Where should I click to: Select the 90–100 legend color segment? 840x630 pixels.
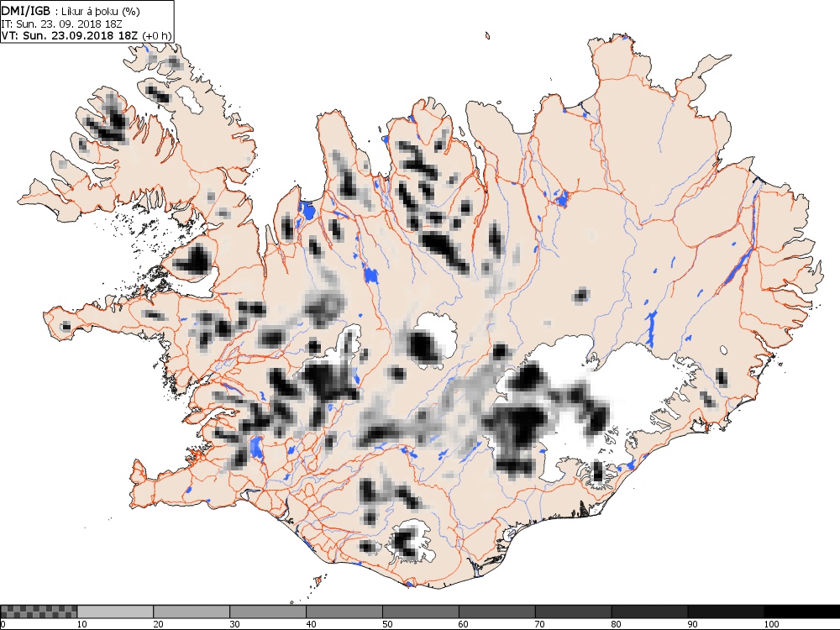point(726,612)
